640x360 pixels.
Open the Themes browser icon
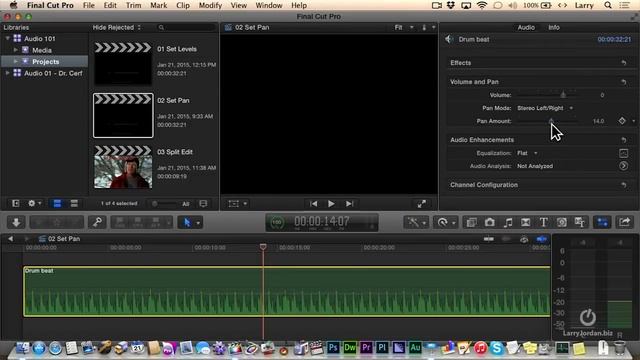coord(580,222)
